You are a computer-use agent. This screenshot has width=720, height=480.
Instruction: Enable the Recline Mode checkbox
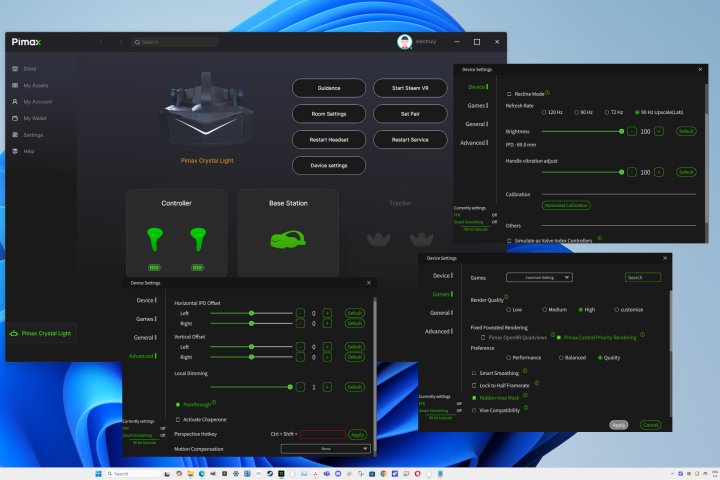pos(509,94)
